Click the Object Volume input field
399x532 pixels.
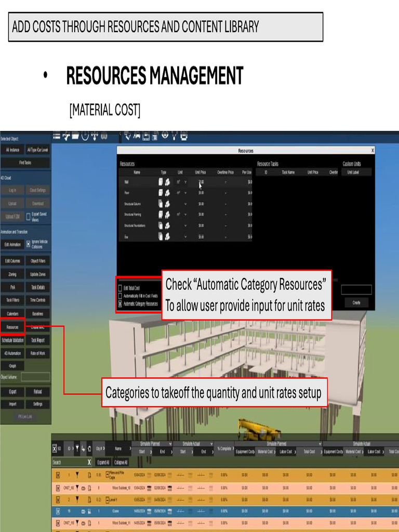coord(36,377)
